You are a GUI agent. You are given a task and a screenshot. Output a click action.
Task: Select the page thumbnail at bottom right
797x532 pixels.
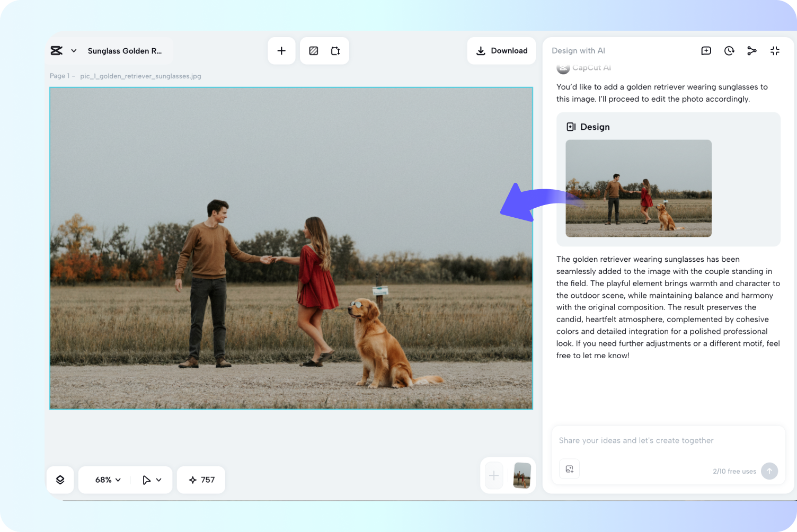tap(522, 475)
